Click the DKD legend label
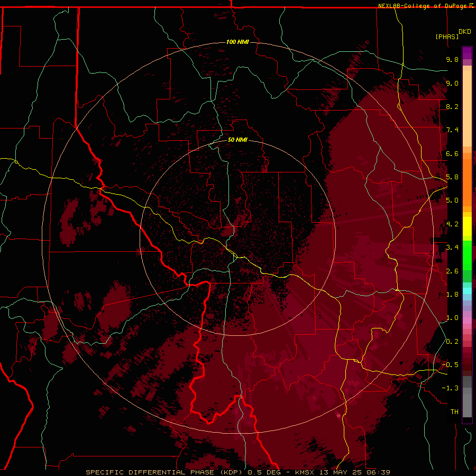This screenshot has width=476, height=476. [465, 32]
